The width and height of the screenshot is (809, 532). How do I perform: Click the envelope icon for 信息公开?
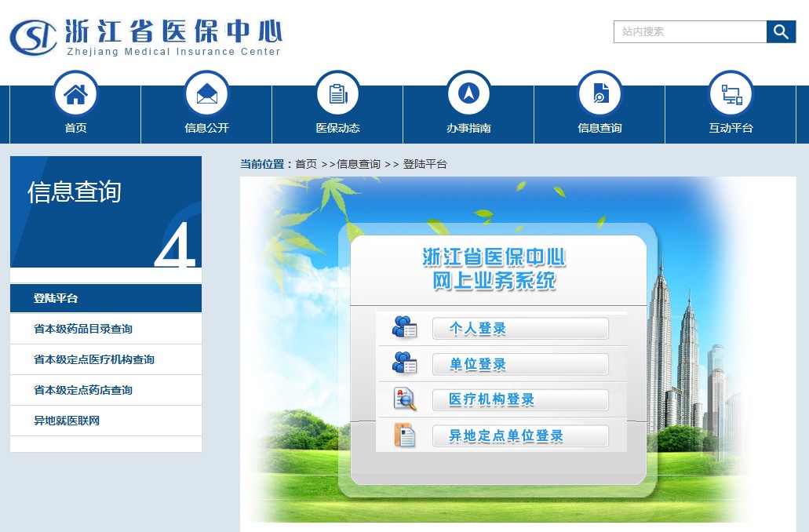[206, 93]
